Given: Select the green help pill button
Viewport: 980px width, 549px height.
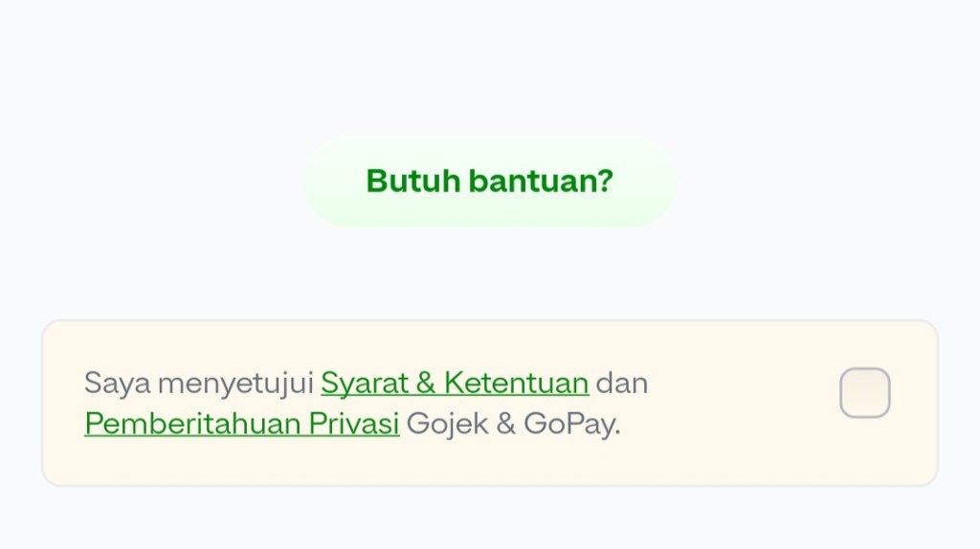Looking at the screenshot, I should click(x=490, y=181).
